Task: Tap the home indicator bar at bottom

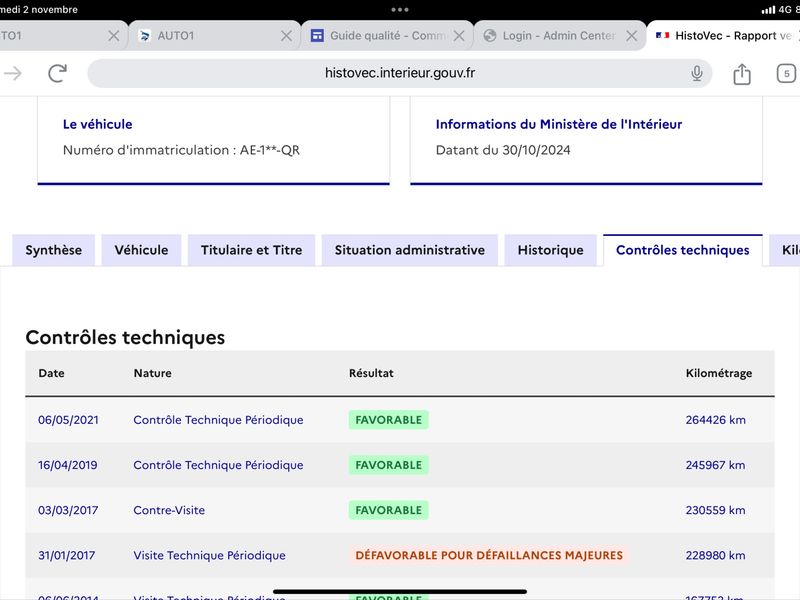Action: point(399,592)
